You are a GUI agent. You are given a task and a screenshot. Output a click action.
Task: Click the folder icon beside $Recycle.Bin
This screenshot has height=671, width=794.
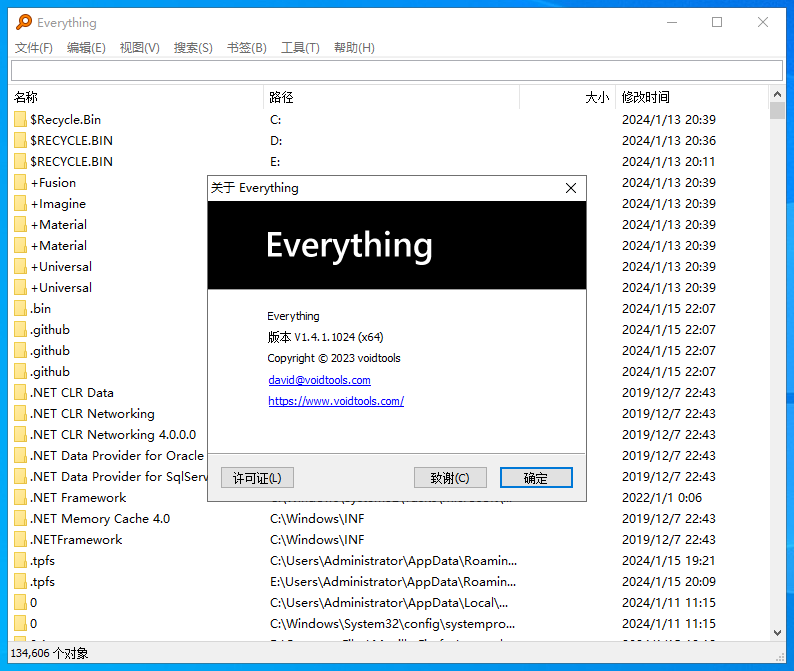[20, 120]
